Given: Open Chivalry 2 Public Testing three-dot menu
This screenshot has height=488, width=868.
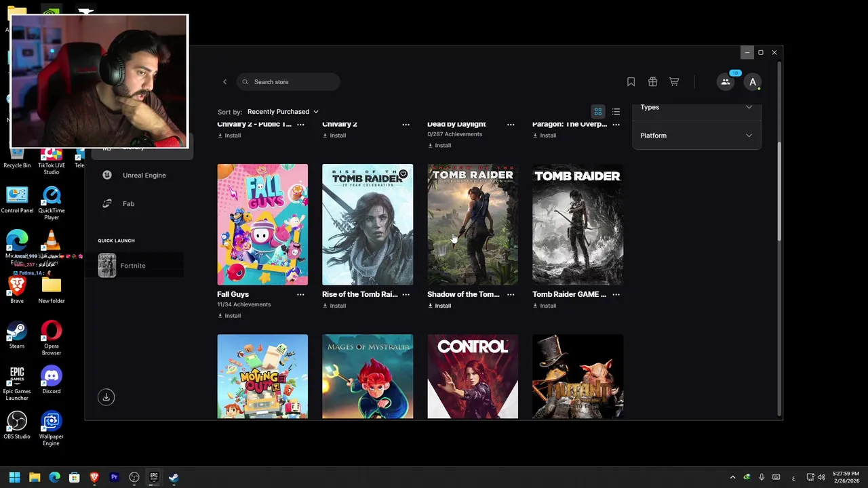Looking at the screenshot, I should click(300, 125).
